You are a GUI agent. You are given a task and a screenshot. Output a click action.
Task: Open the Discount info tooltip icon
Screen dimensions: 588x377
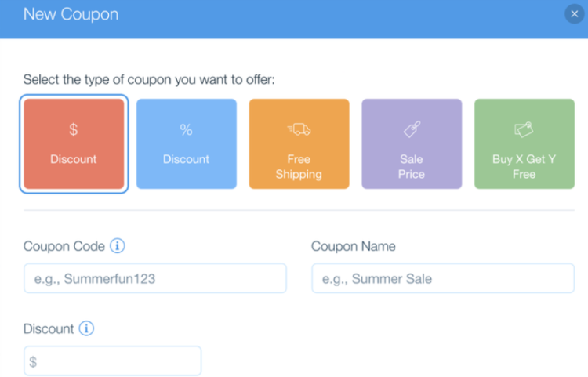click(x=86, y=328)
